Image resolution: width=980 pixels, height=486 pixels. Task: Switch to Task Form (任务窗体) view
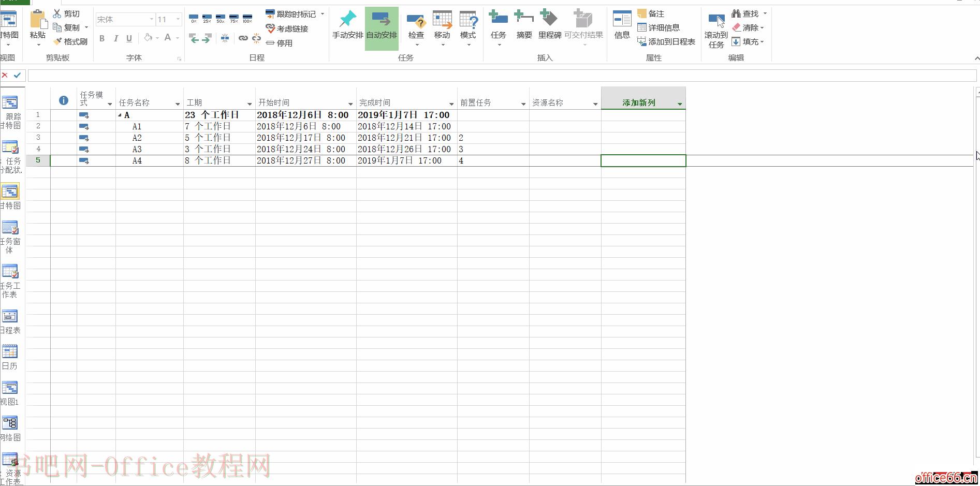10,237
